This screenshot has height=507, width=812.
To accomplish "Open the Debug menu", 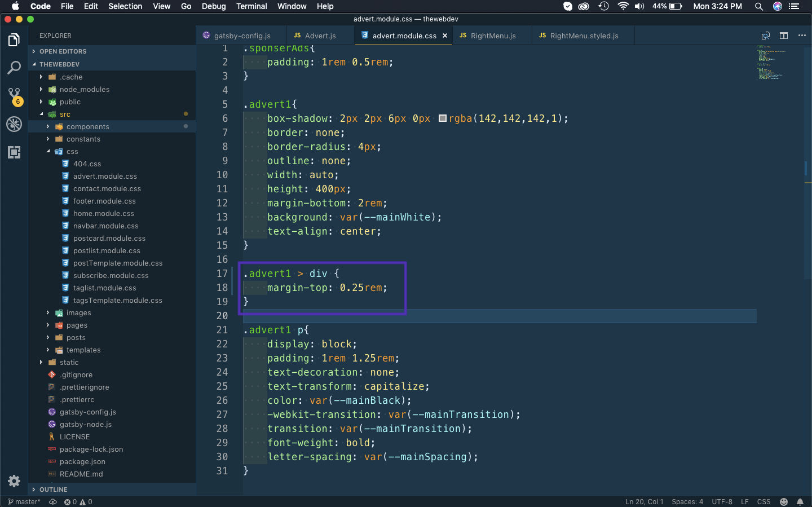I will 214,6.
